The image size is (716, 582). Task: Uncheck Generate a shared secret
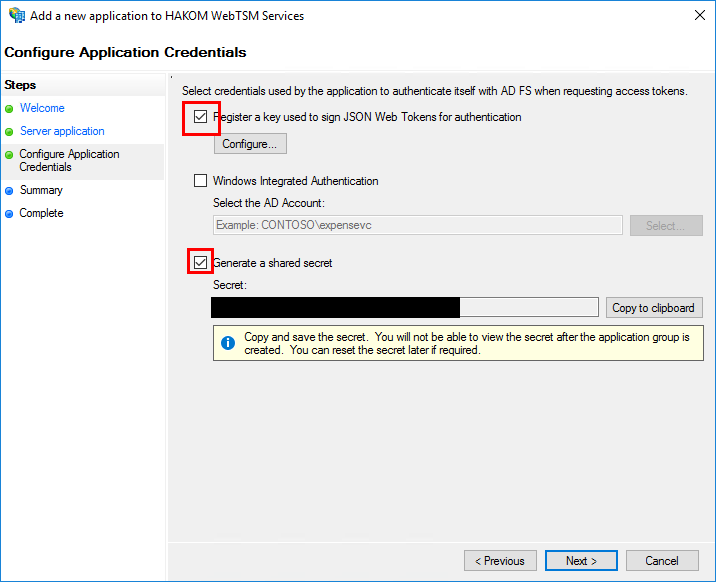click(201, 263)
